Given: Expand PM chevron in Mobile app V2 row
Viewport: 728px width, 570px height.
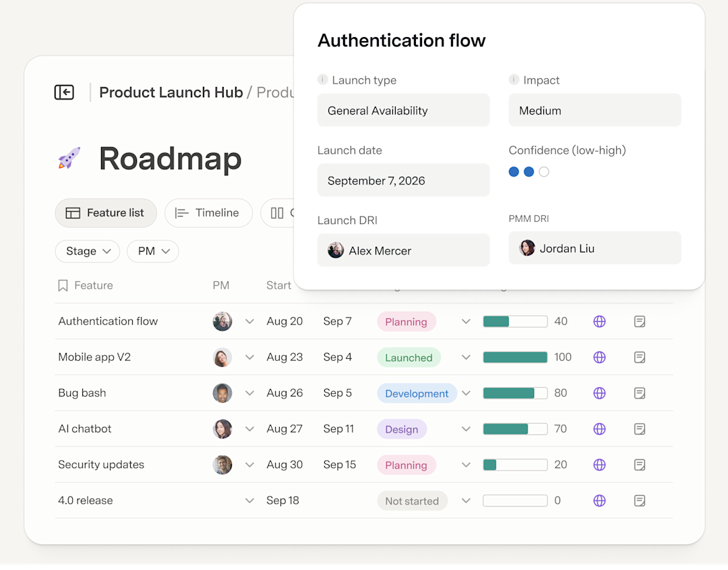Looking at the screenshot, I should point(249,357).
